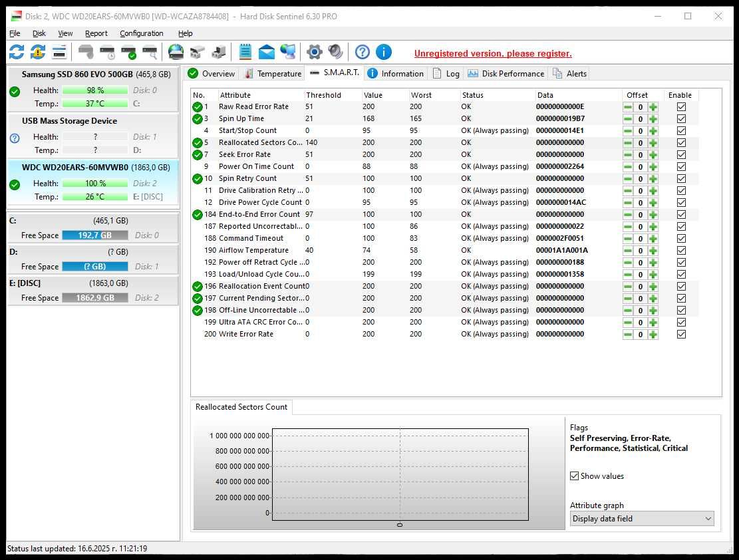Increase offset for Start/Stop Count

pyautogui.click(x=653, y=131)
